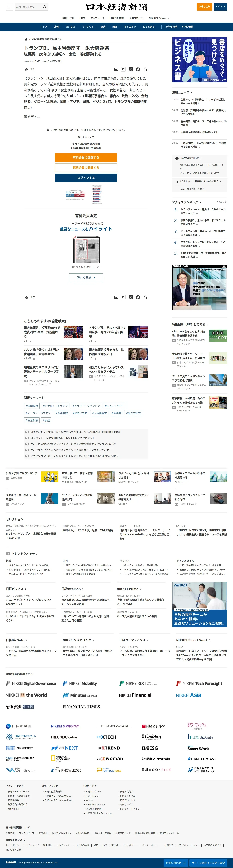Screen dimensions: 233x868
Task: Click 無料会員に登録する button
Action: 86,167
